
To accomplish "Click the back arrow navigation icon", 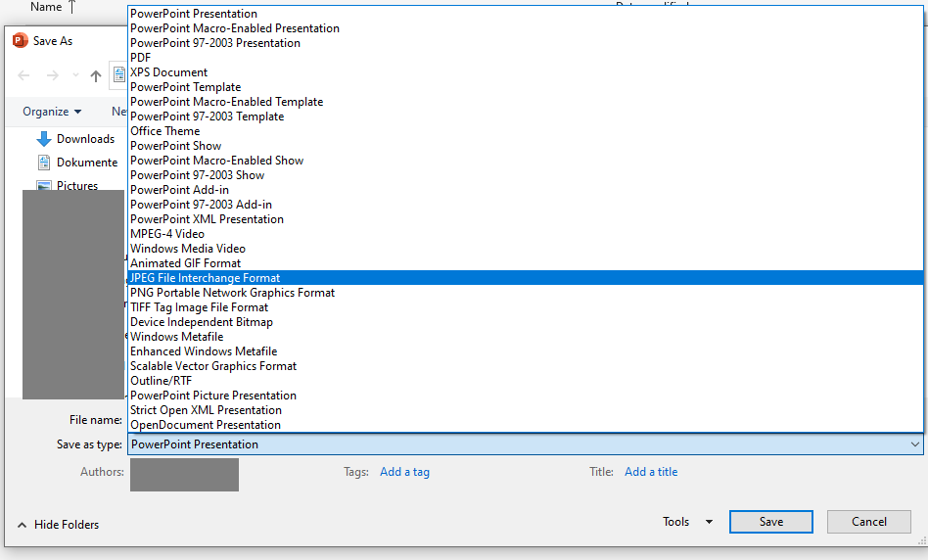I will click(x=24, y=76).
